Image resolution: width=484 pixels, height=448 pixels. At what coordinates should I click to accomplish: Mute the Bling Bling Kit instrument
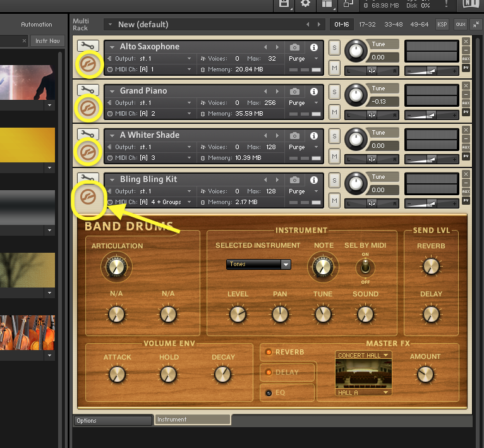(334, 201)
